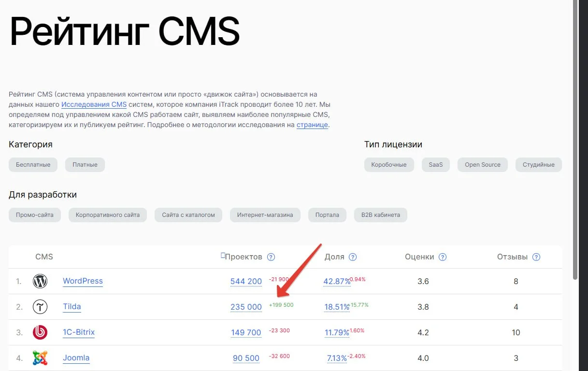Click WordPress rating value 3.6

pos(423,281)
